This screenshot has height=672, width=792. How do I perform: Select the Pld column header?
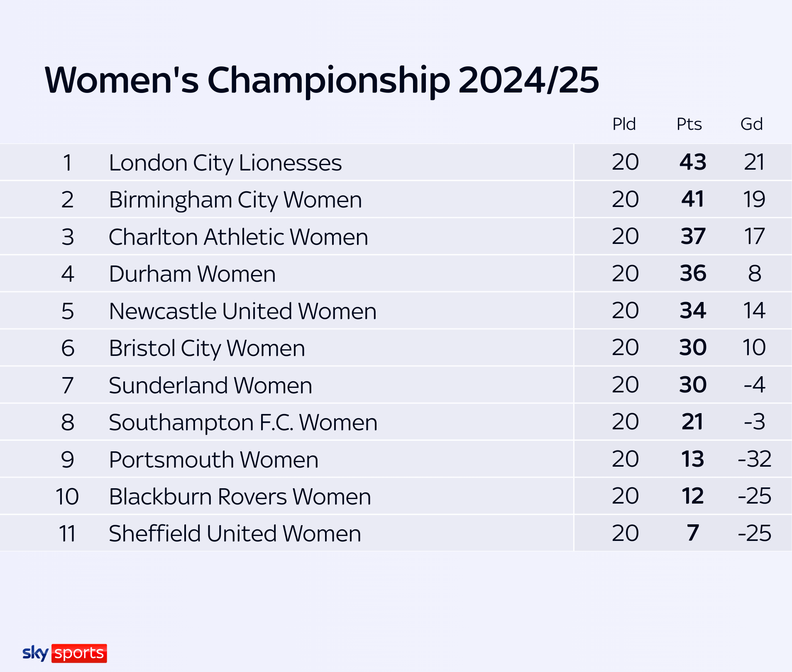tap(624, 124)
